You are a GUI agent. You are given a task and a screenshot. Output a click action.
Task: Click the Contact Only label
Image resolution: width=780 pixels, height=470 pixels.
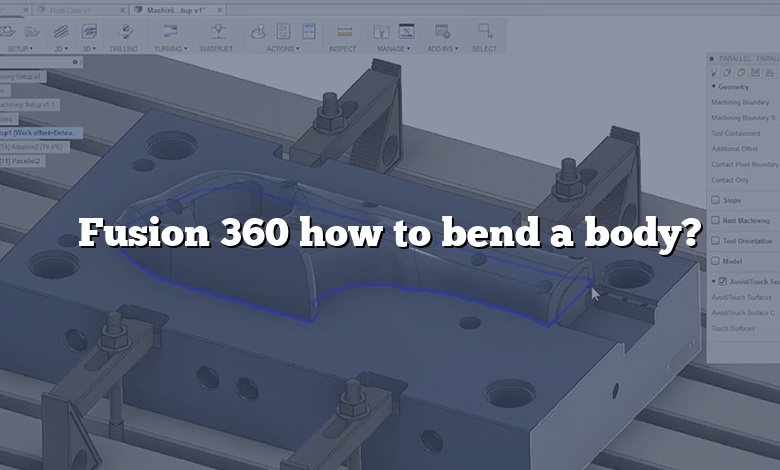(x=730, y=180)
